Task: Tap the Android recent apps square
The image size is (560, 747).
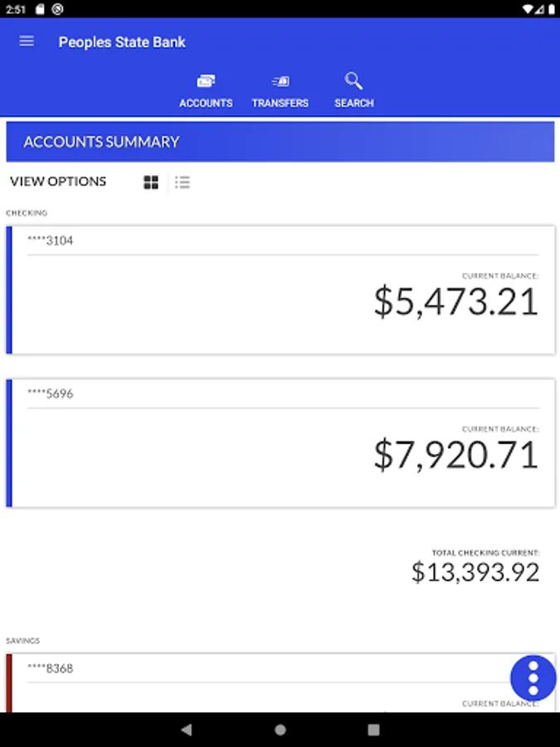Action: 374,730
